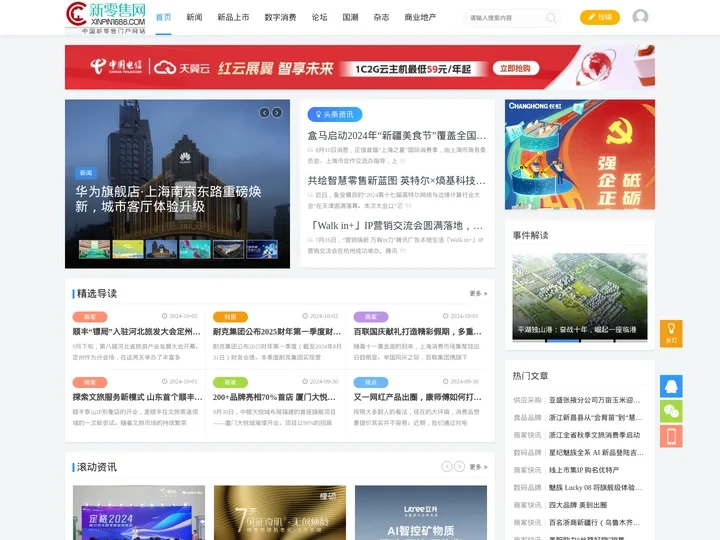Screen dimensions: 720x540
Task: Open 四大品牌 美到出圈 article
Action: [x=578, y=505]
